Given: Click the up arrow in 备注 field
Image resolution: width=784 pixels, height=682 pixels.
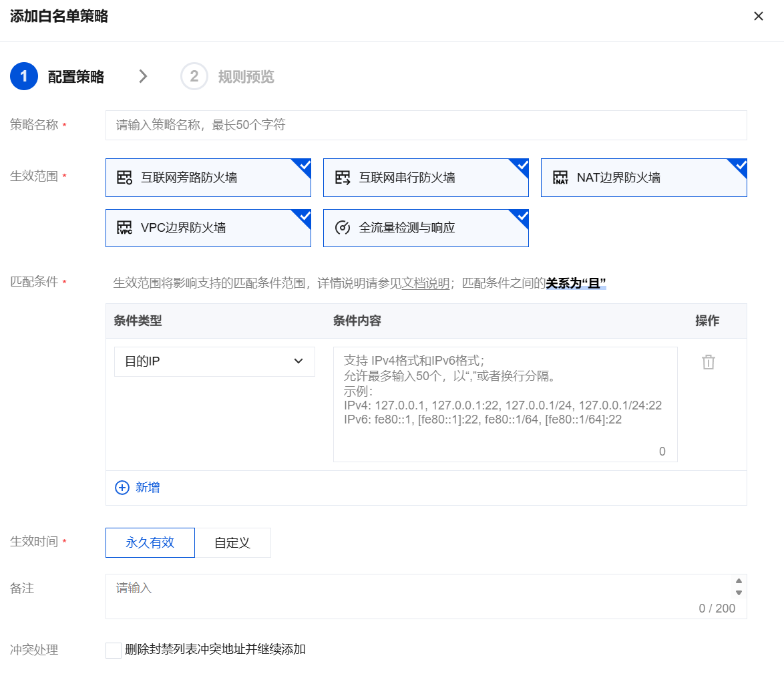Looking at the screenshot, I should coord(739,581).
